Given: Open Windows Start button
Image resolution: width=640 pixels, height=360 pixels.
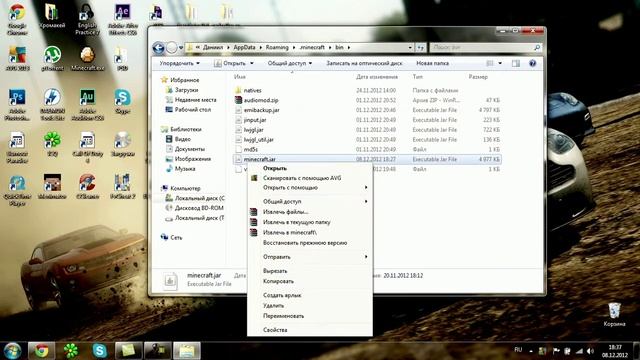Looking at the screenshot, I should (x=12, y=350).
